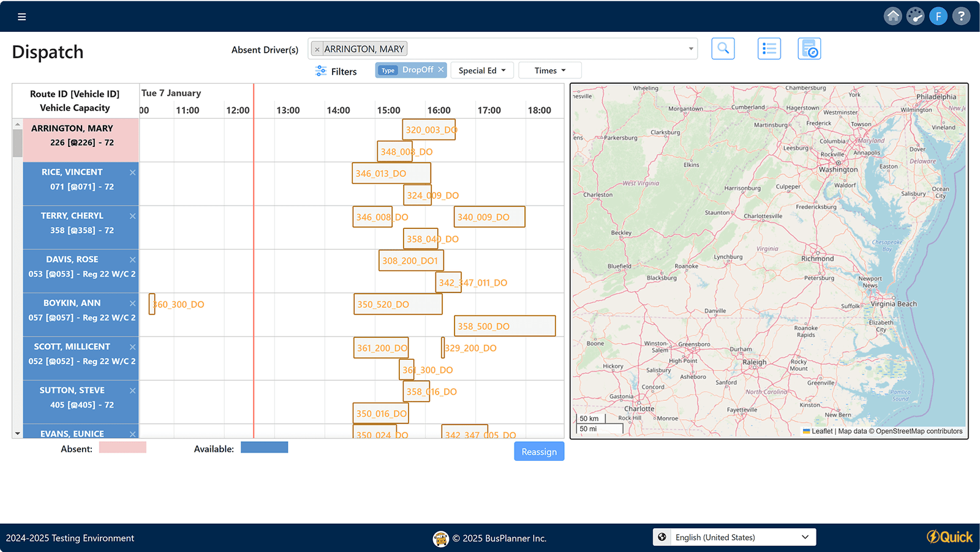Open the user profile F icon
The image size is (980, 552).
tap(938, 16)
